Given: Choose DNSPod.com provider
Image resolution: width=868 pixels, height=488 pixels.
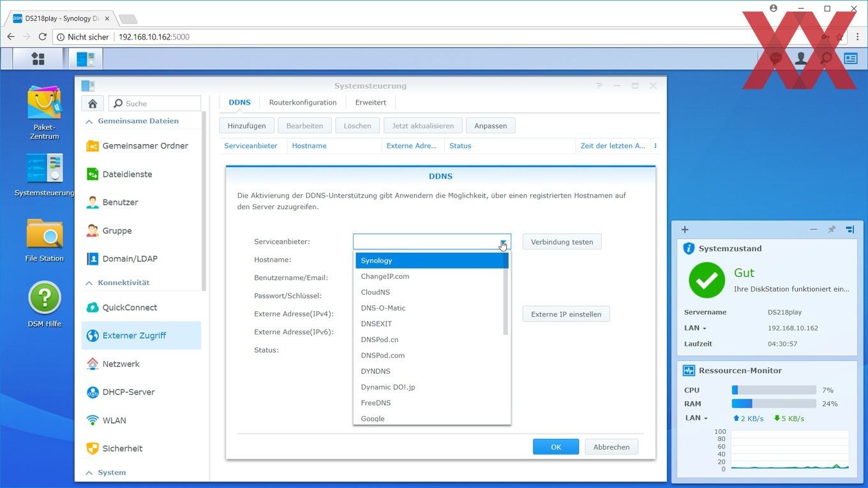Looking at the screenshot, I should point(431,355).
